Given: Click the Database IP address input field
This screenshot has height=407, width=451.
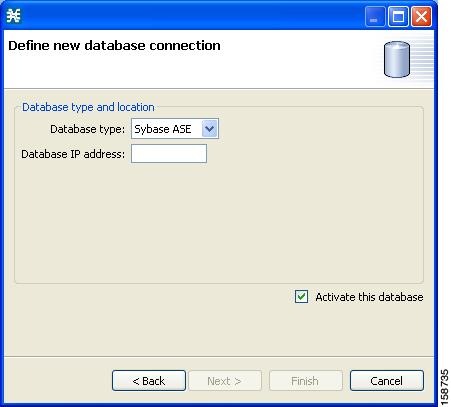Looking at the screenshot, I should (169, 153).
